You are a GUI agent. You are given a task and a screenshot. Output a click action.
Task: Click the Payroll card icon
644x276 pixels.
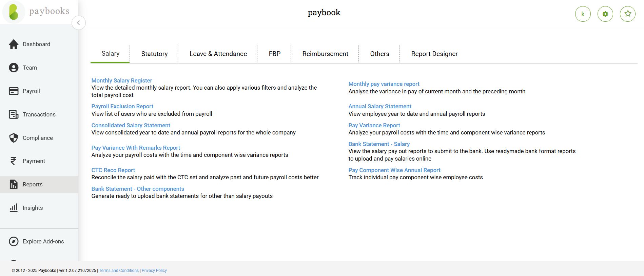tap(14, 91)
